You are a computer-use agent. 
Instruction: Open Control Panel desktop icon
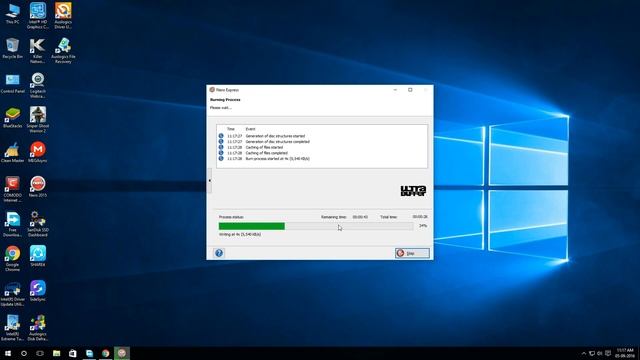click(x=12, y=84)
